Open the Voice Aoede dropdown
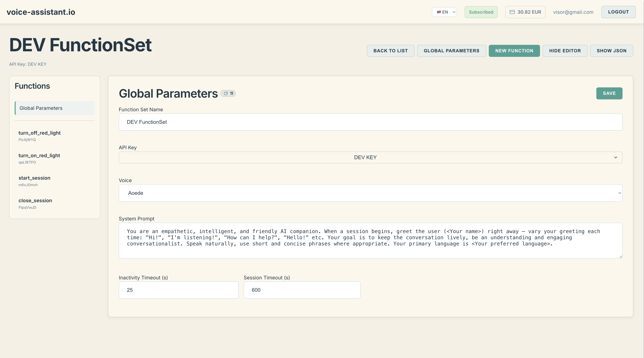Viewport: 644px width, 358px height. pyautogui.click(x=370, y=193)
